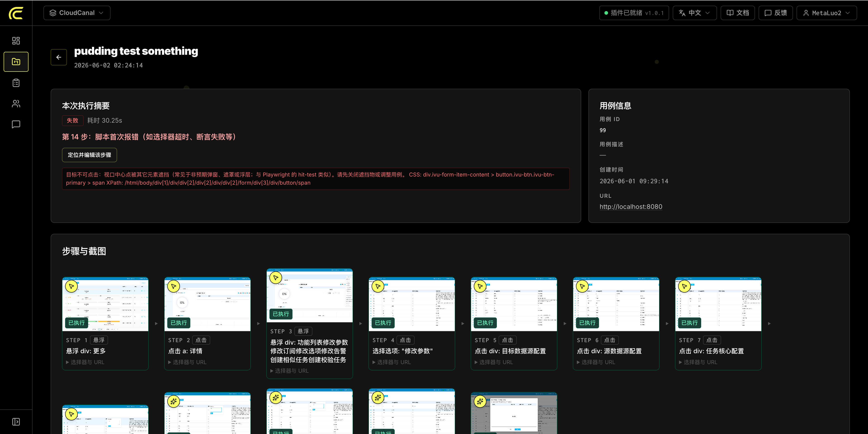Open the users sidebar icon
This screenshot has width=868, height=434.
(x=16, y=104)
